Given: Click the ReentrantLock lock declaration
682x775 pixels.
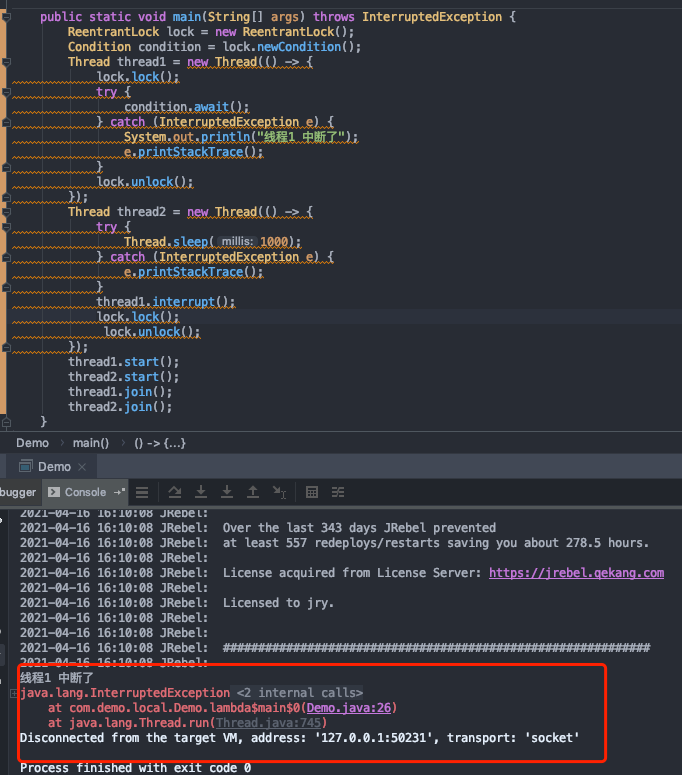Looking at the screenshot, I should point(211,32).
